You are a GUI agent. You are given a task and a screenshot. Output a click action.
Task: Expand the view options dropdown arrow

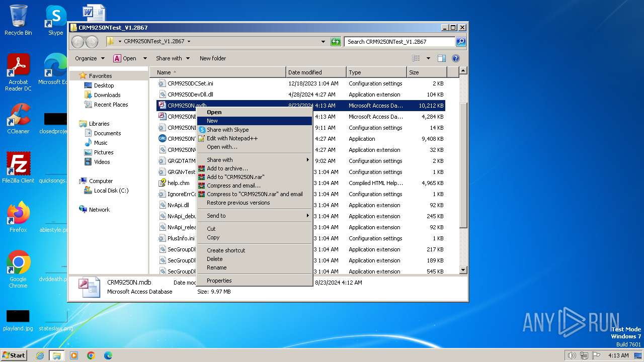click(428, 58)
